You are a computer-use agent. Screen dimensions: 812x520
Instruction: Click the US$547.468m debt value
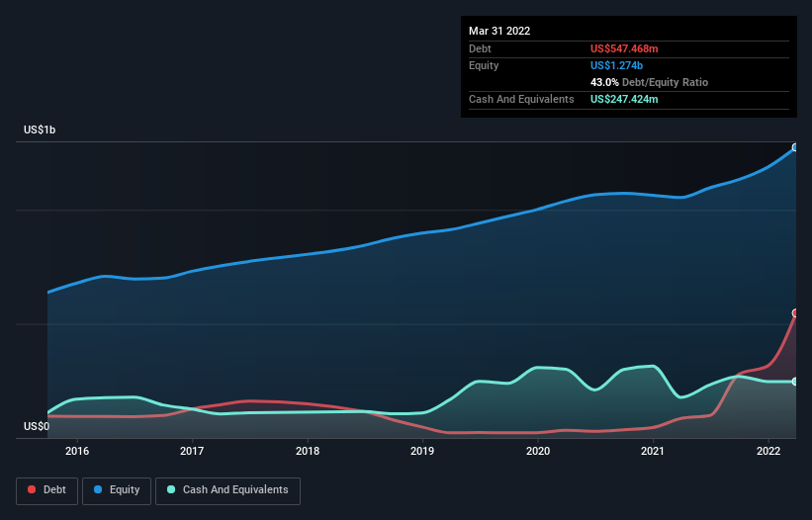(x=624, y=48)
